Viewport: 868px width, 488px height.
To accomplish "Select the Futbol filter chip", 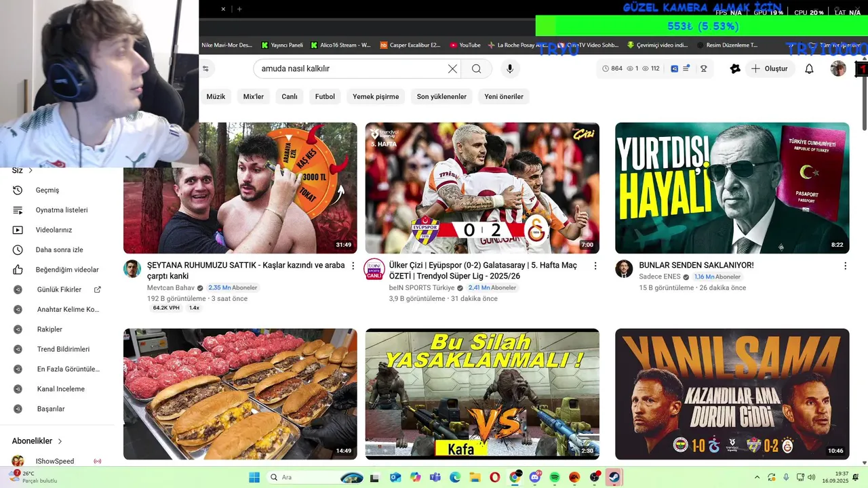I will pyautogui.click(x=325, y=96).
